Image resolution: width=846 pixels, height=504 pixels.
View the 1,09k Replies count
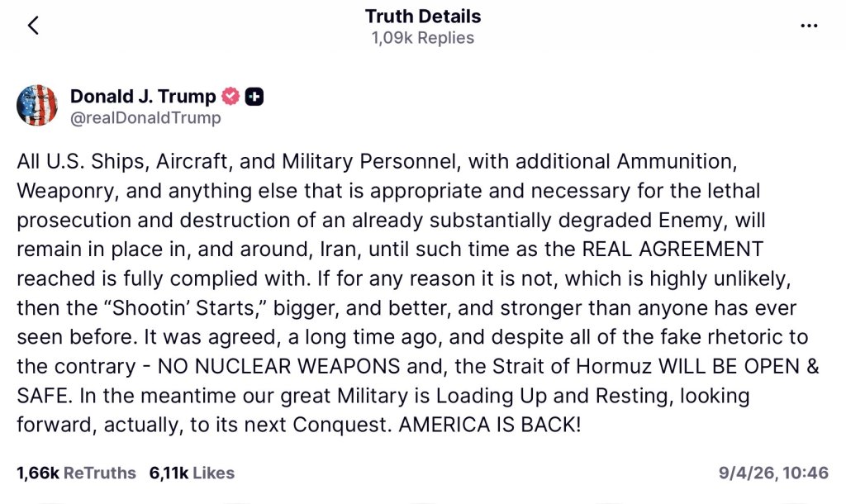[423, 38]
